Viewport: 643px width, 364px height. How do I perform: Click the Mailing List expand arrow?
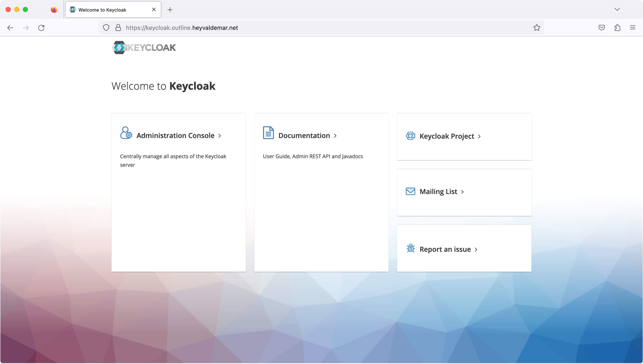pos(462,191)
